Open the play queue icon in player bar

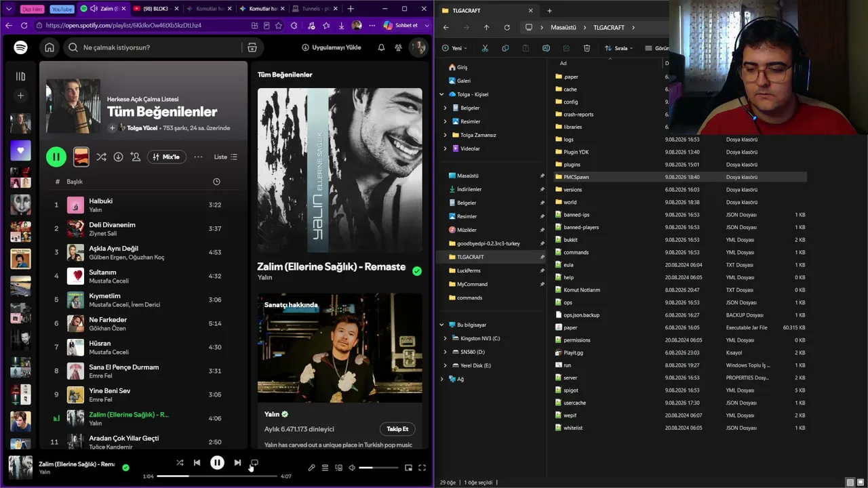325,468
